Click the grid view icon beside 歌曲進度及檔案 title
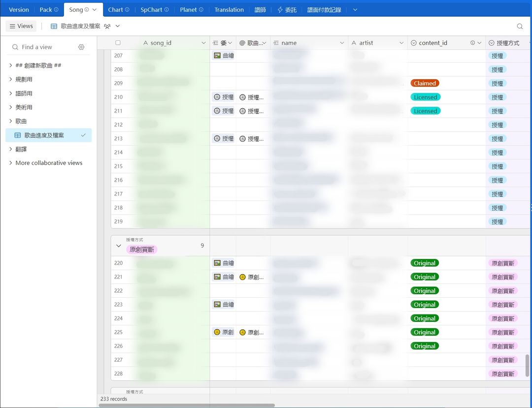 [x=54, y=26]
